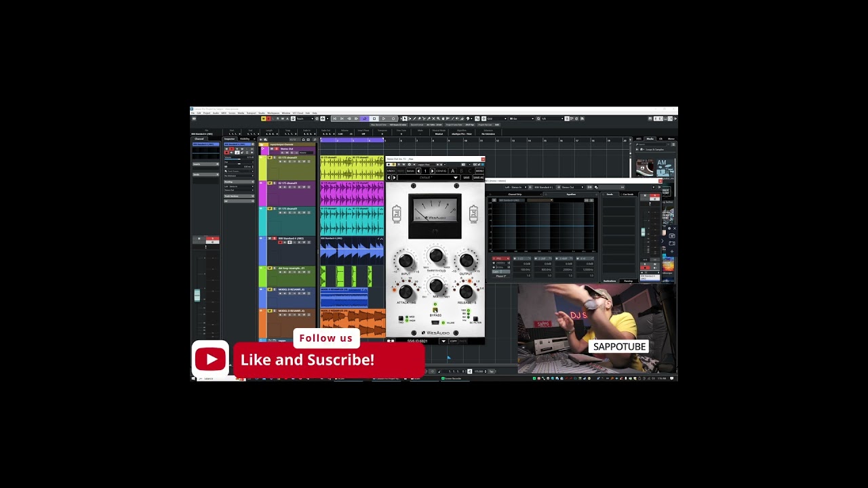868x488 pixels.
Task: Solo the 808 Standard 4 track
Action: 275,239
